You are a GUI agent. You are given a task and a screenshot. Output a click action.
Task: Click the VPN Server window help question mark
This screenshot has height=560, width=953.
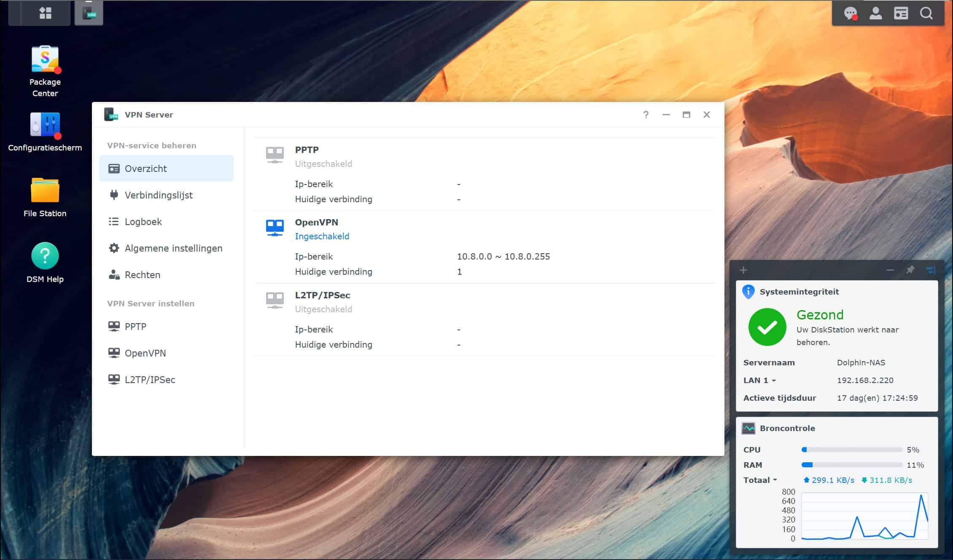pyautogui.click(x=646, y=115)
